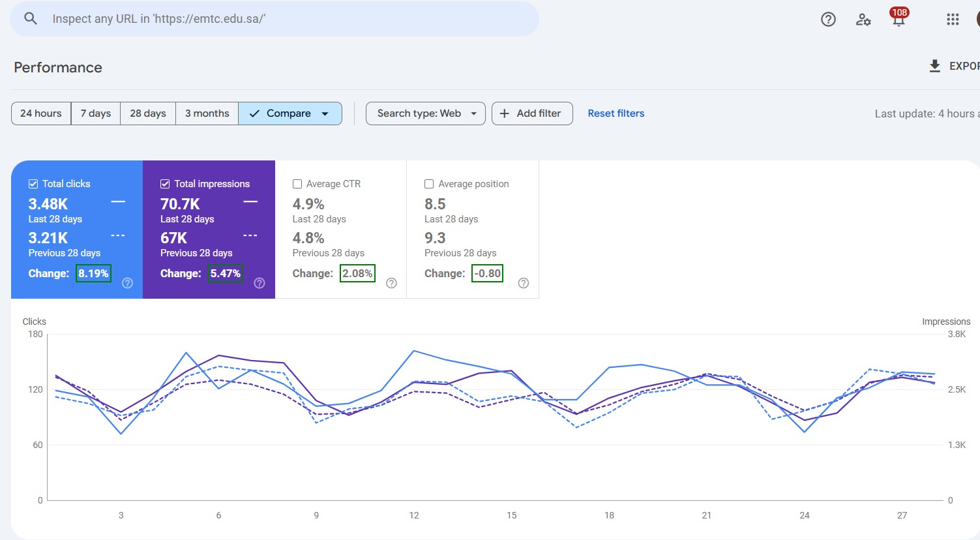Select the 3 months date range
The width and height of the screenshot is (980, 540).
[x=207, y=113]
